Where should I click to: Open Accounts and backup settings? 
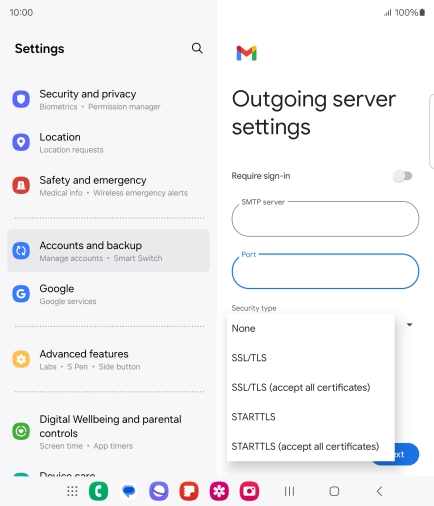click(108, 251)
